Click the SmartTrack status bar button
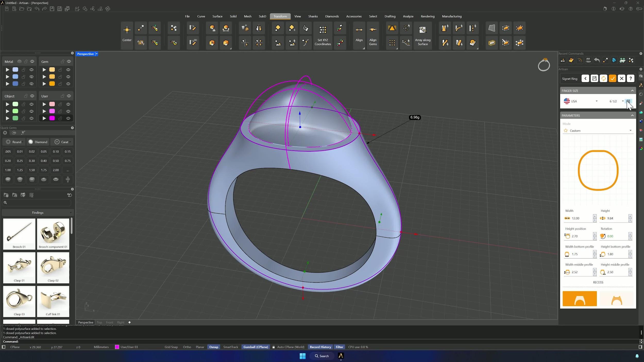This screenshot has width=644, height=362. point(231,347)
